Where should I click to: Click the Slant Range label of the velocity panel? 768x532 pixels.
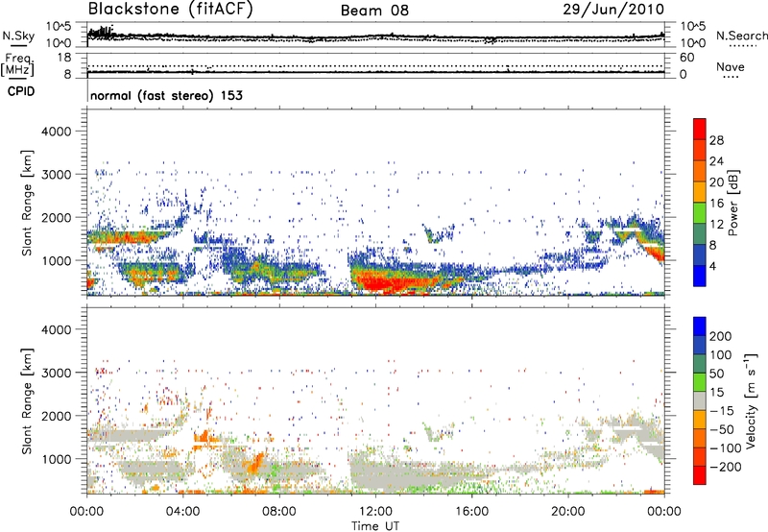27,400
